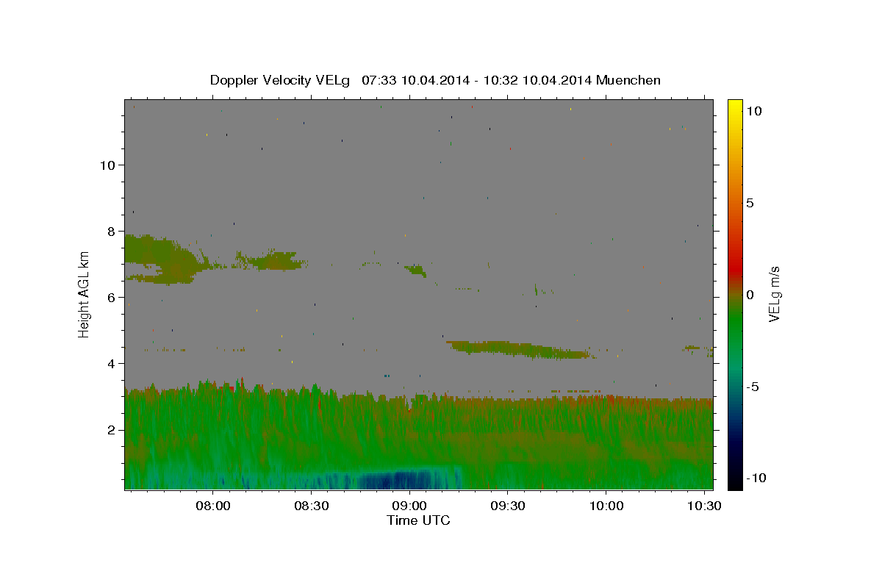Click the 09:00 time tick label

pos(409,506)
